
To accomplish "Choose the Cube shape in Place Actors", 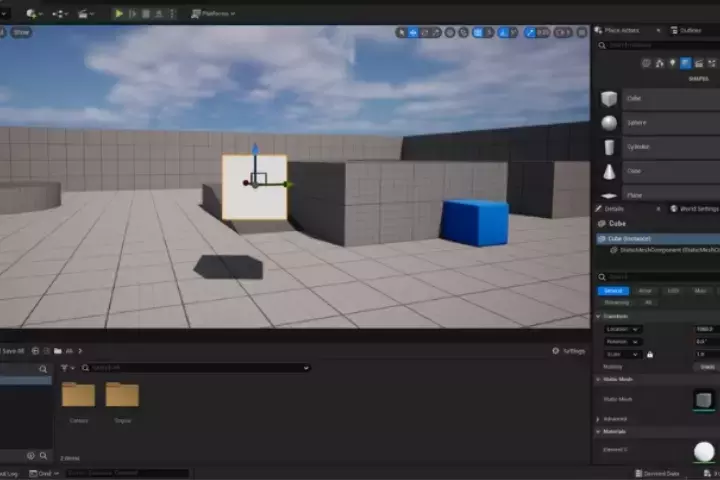I will point(659,99).
